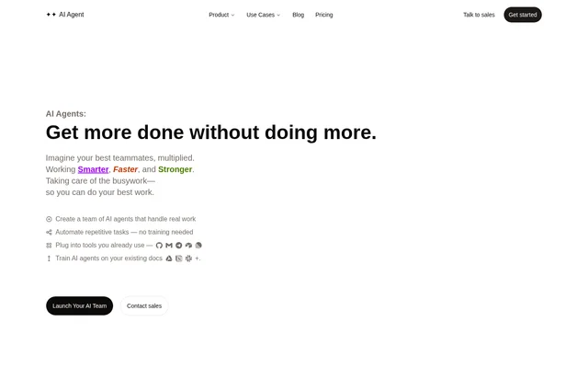588x368 pixels.
Task: Expand the Use Cases dropdown chevron
Action: coord(278,15)
